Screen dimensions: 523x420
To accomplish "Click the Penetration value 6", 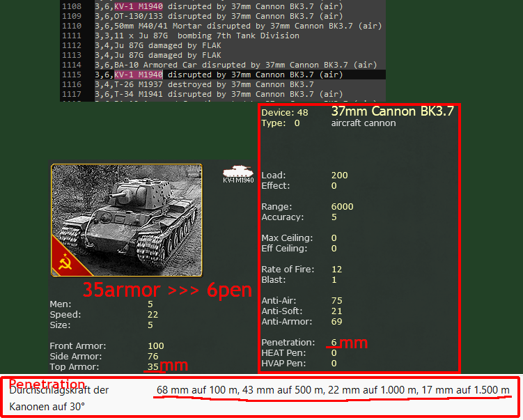I will (334, 342).
